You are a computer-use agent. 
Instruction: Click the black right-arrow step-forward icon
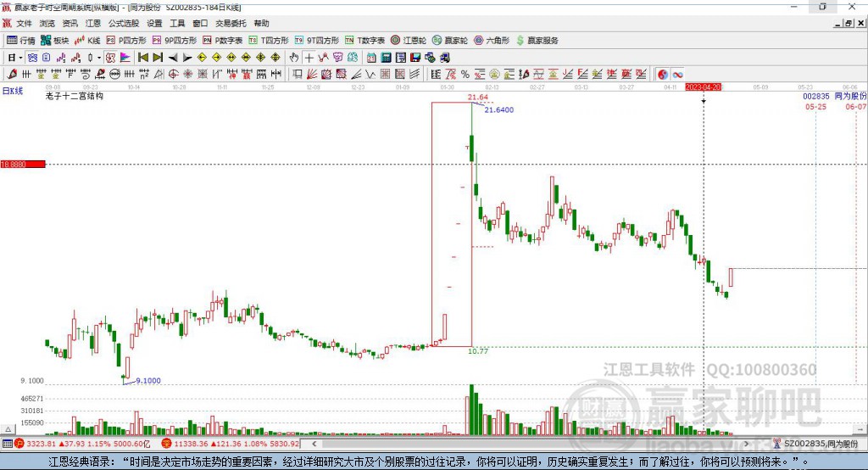coord(187,57)
